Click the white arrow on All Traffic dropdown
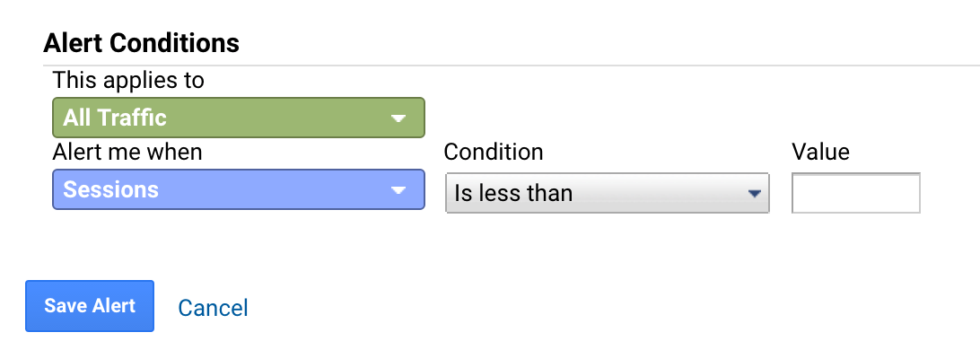The width and height of the screenshot is (980, 350). pos(398,118)
